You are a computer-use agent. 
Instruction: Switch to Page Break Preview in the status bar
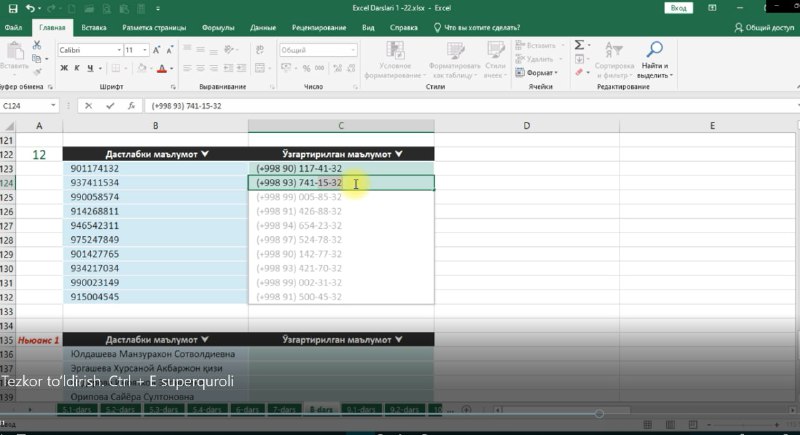click(692, 424)
